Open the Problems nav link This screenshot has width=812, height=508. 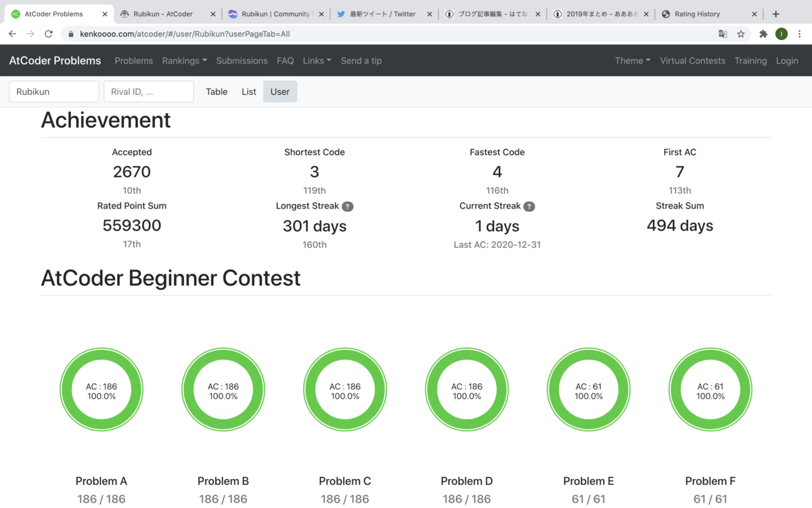click(134, 61)
